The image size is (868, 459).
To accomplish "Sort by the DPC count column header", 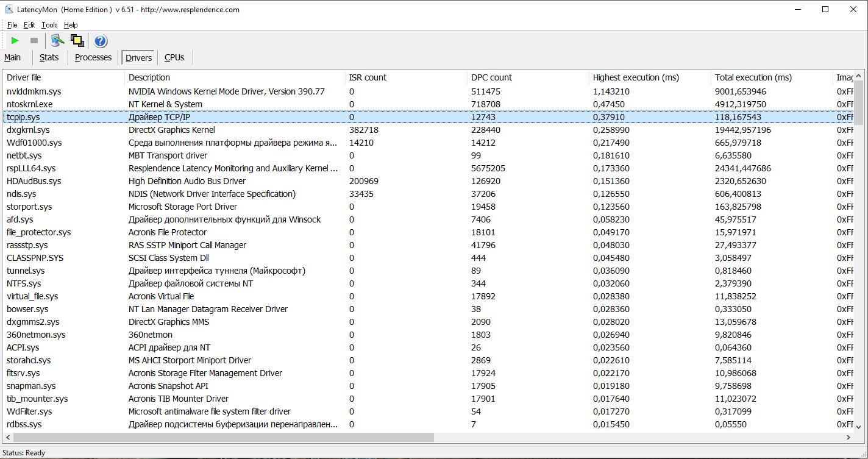I will point(528,77).
